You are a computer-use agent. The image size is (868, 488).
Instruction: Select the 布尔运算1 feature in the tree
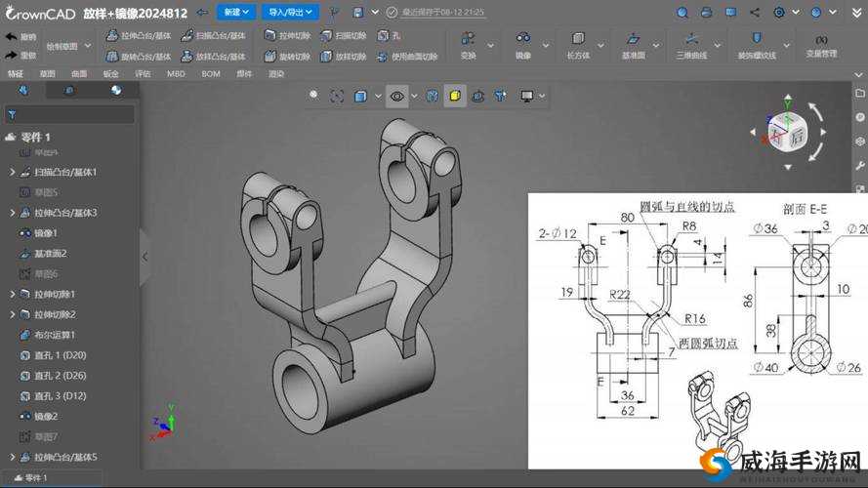tap(48, 335)
